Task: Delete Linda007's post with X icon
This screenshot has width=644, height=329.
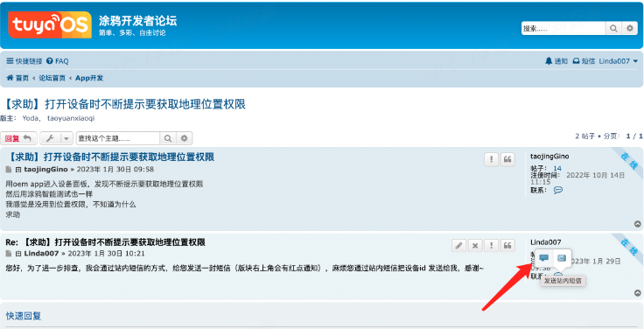Action: (475, 246)
